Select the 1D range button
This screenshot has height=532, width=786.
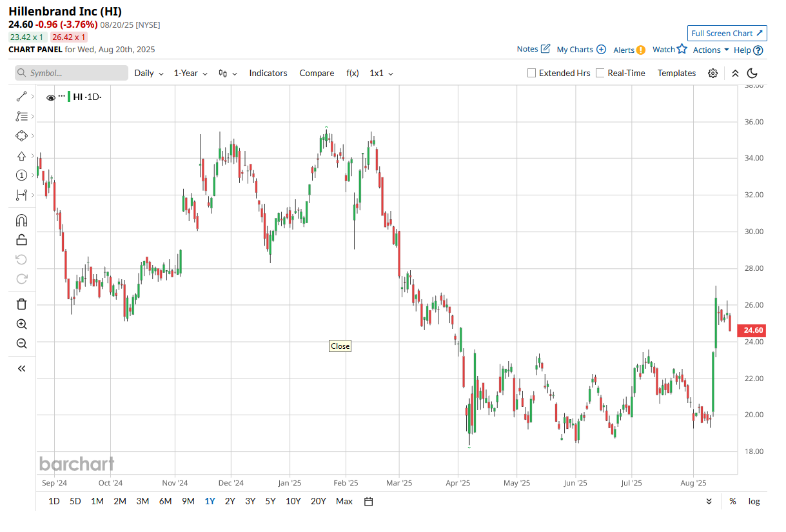[x=54, y=501]
